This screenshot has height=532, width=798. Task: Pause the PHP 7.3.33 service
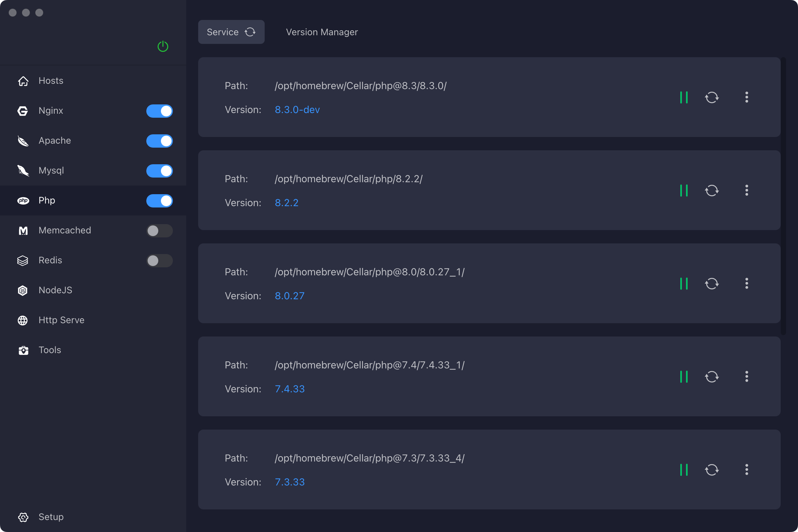(684, 469)
